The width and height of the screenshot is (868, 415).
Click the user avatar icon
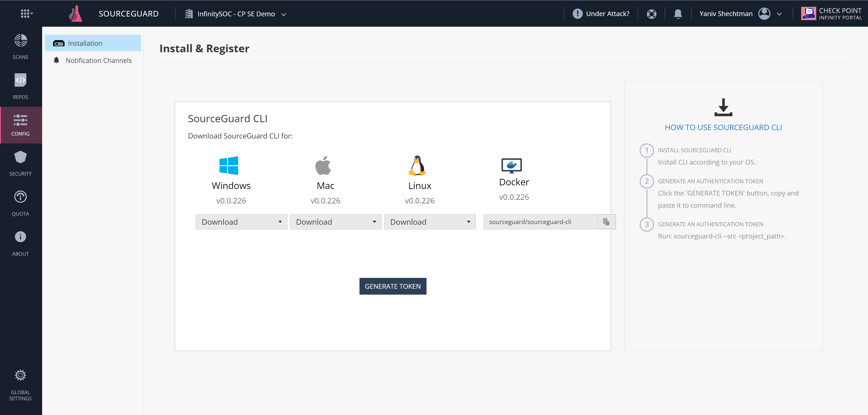(x=764, y=14)
